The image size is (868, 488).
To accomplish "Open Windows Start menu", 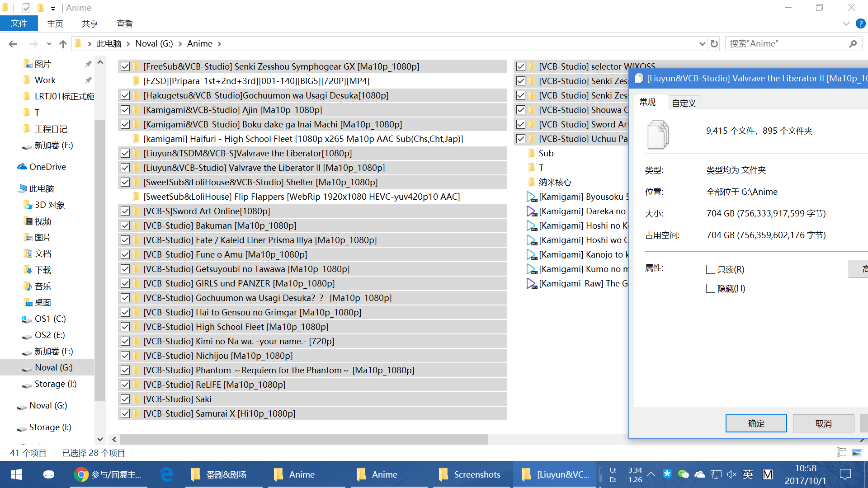I will pos(16,474).
